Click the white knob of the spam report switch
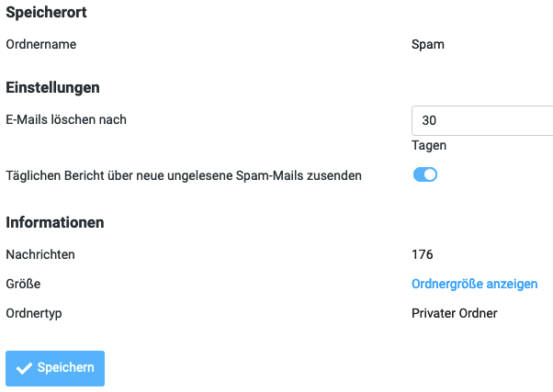This screenshot has height=392, width=553. pyautogui.click(x=430, y=174)
